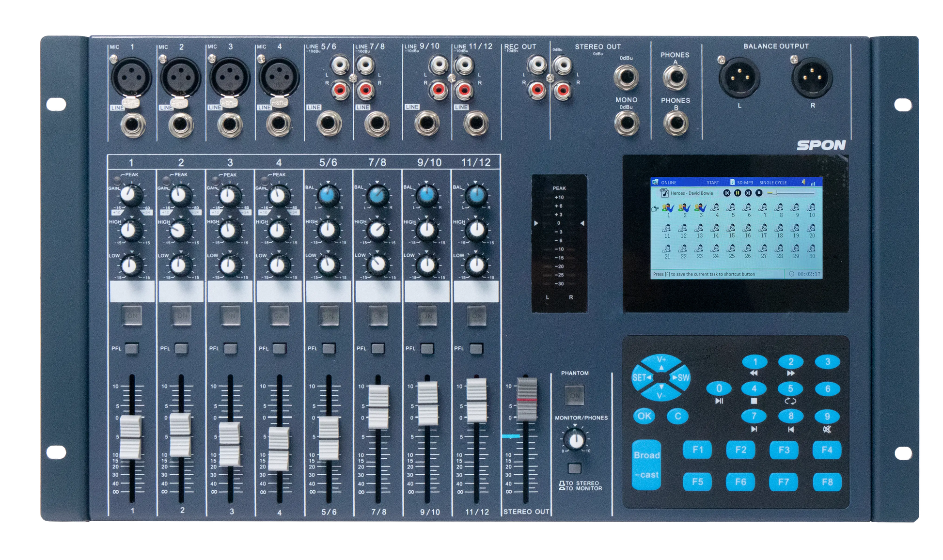Push the Broadcast key
Screen dimensions: 943x560
pyautogui.click(x=647, y=465)
